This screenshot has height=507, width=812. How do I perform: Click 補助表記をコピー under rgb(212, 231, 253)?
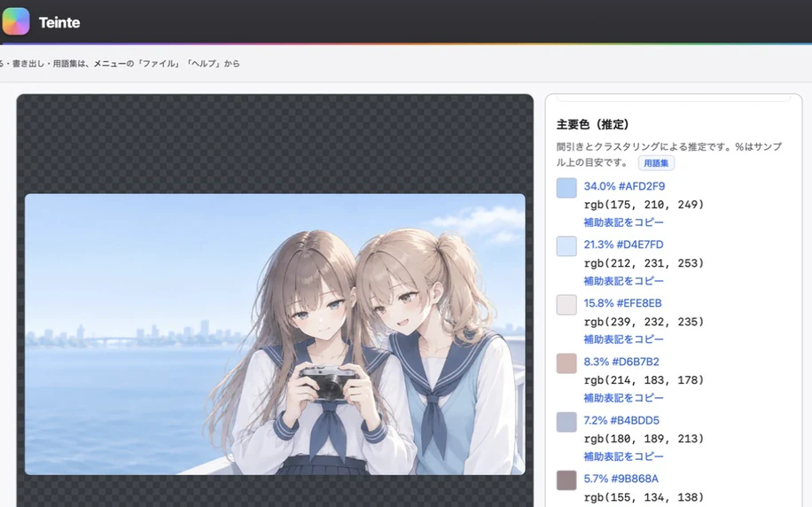pyautogui.click(x=623, y=281)
